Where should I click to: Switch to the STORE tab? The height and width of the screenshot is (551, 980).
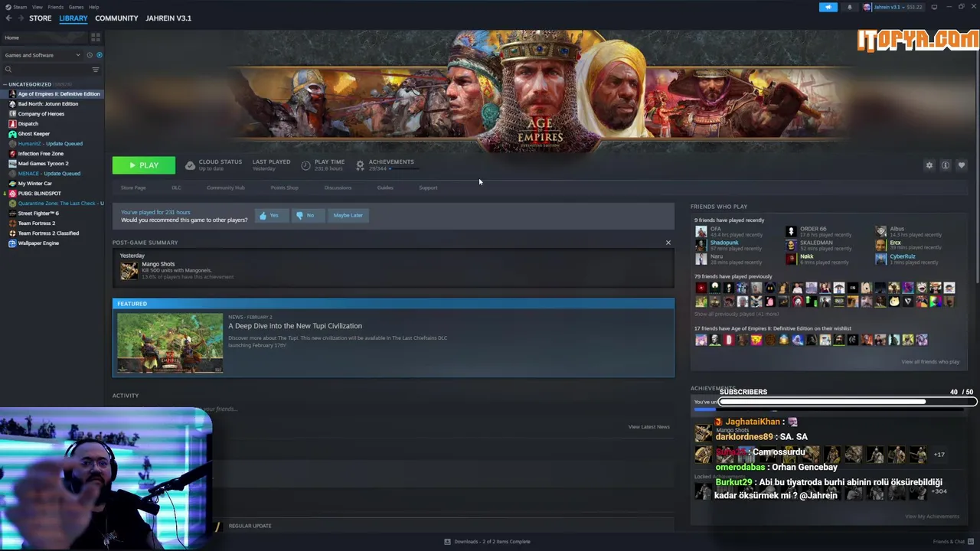click(40, 18)
